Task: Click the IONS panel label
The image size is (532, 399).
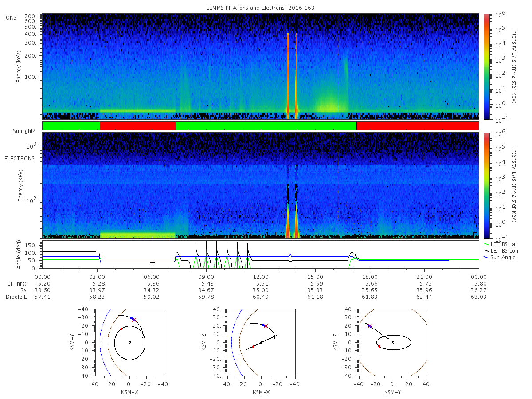Action: point(11,18)
